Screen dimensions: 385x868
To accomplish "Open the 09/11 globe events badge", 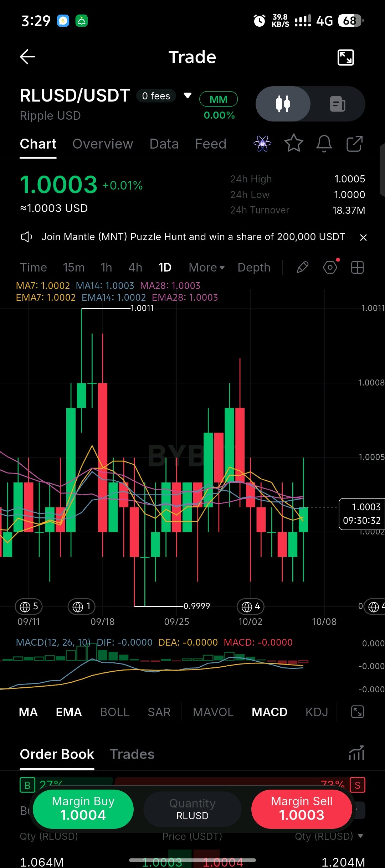I will coord(29,606).
